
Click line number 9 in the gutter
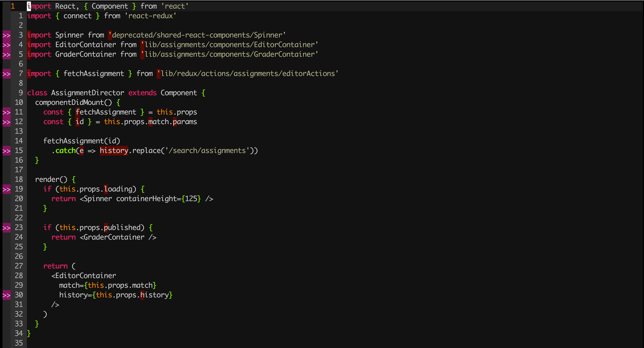click(21, 93)
